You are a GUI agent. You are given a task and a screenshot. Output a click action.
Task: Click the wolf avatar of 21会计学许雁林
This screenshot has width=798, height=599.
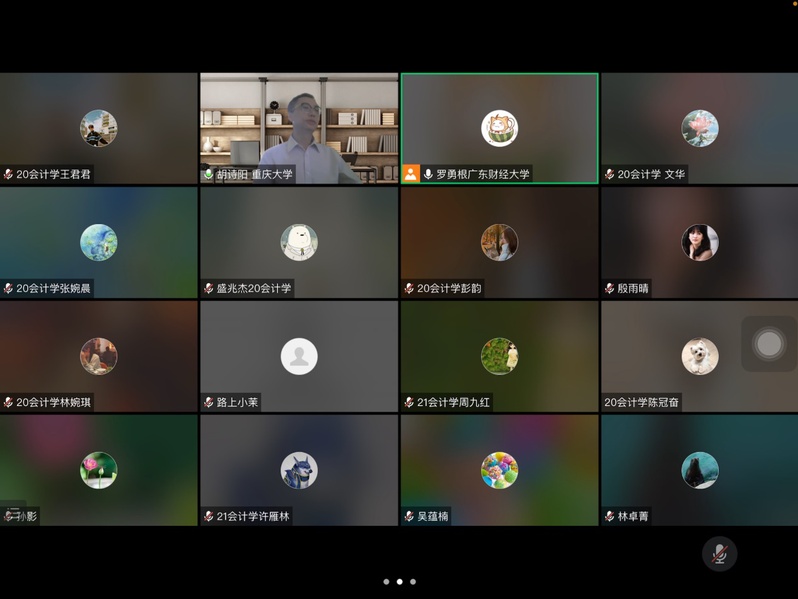299,470
